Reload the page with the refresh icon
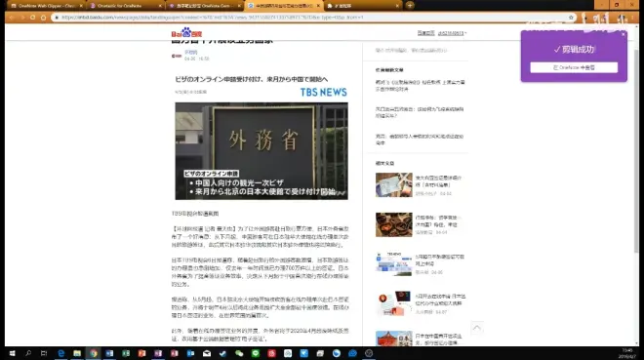The height and width of the screenshot is (360, 644). tap(32, 18)
